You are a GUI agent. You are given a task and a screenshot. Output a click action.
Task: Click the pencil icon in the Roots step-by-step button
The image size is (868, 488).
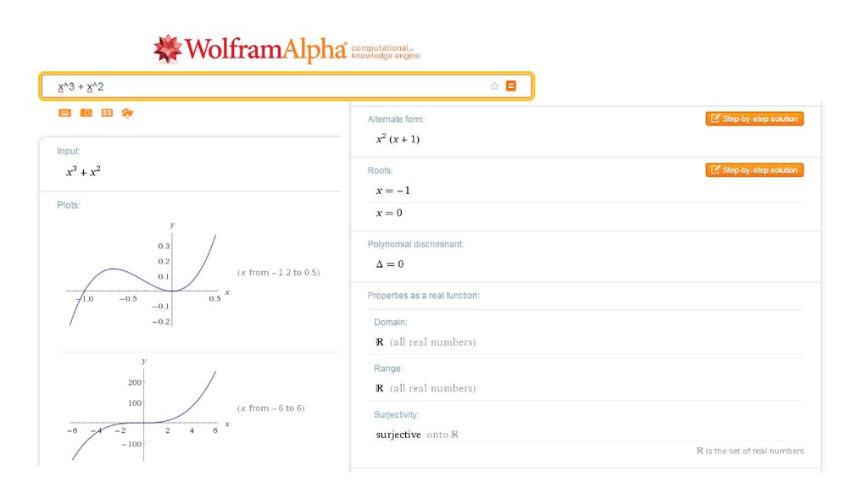[715, 169]
